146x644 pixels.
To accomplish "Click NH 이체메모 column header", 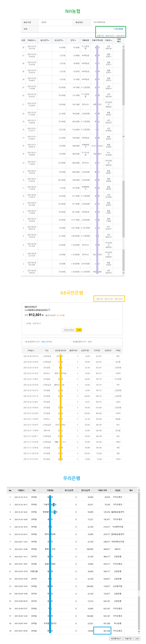I will pos(119,40).
